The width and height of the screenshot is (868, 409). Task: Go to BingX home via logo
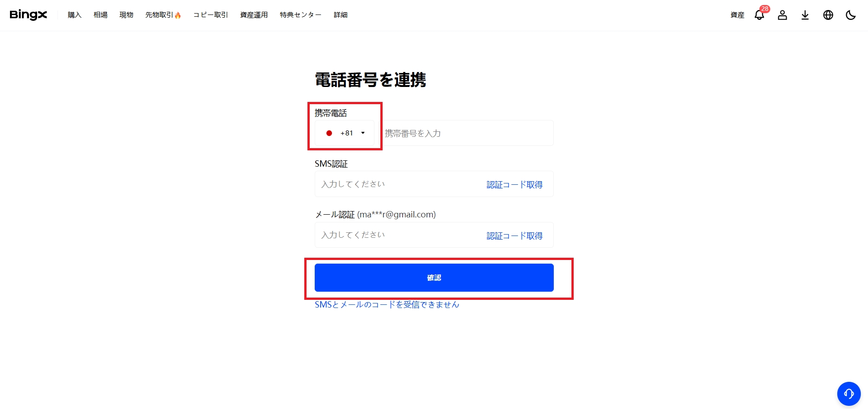(28, 15)
